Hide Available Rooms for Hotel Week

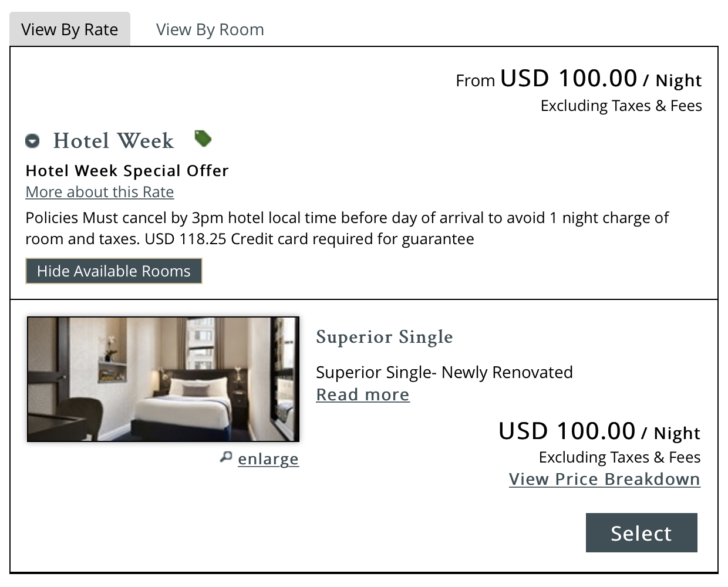(113, 271)
